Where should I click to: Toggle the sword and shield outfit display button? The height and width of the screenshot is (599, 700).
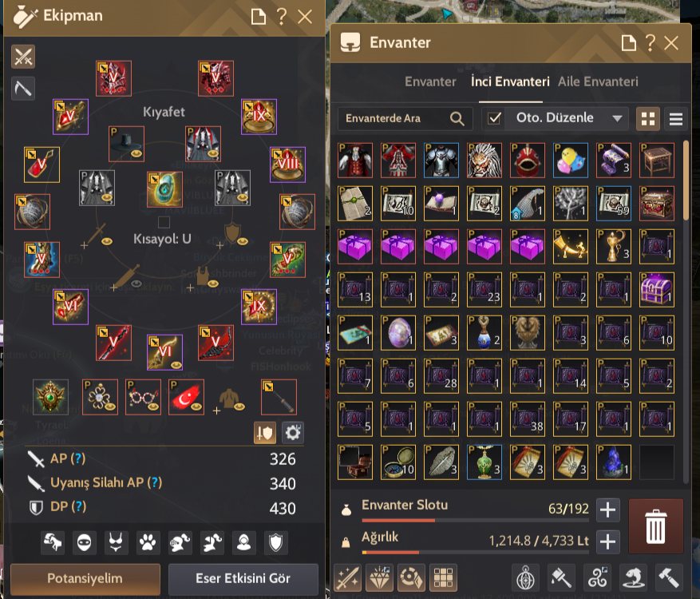click(265, 432)
